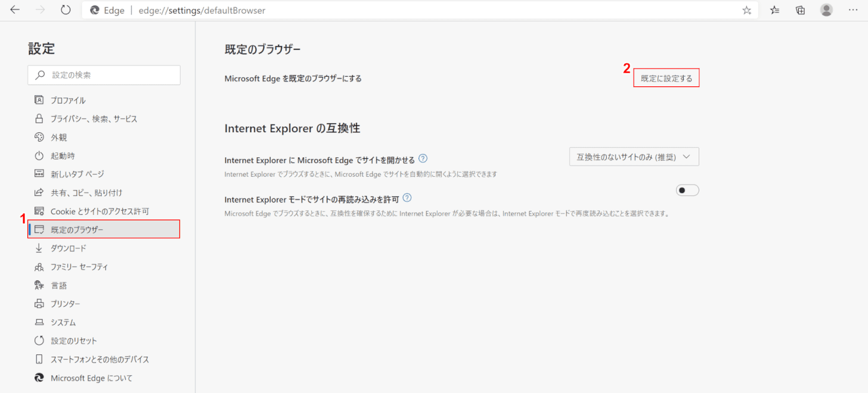Click the Edge logo in address bar
Image resolution: width=868 pixels, height=393 pixels.
[94, 10]
